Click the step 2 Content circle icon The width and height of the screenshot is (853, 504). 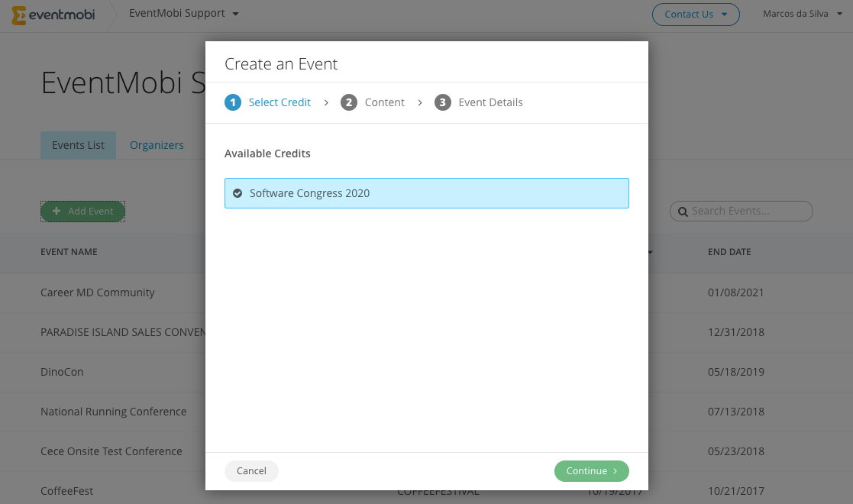349,102
